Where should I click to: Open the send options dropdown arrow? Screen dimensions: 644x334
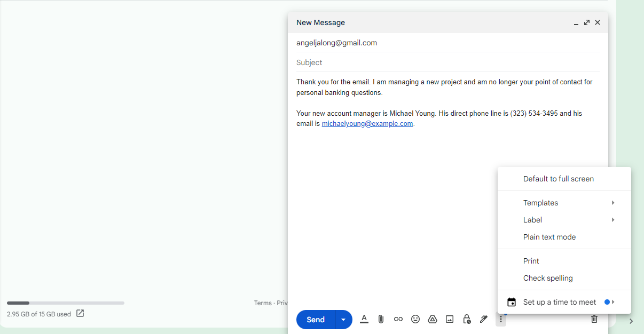[x=343, y=320]
